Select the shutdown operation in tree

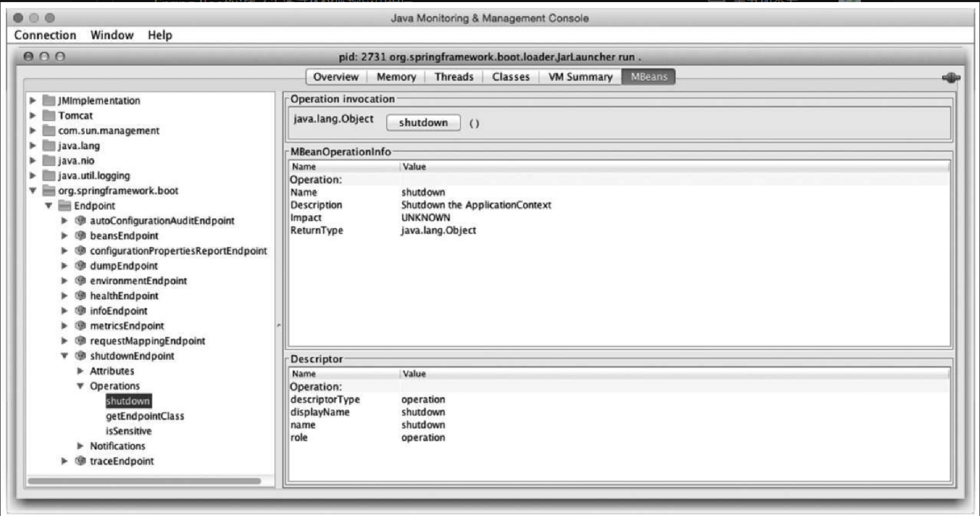(128, 401)
